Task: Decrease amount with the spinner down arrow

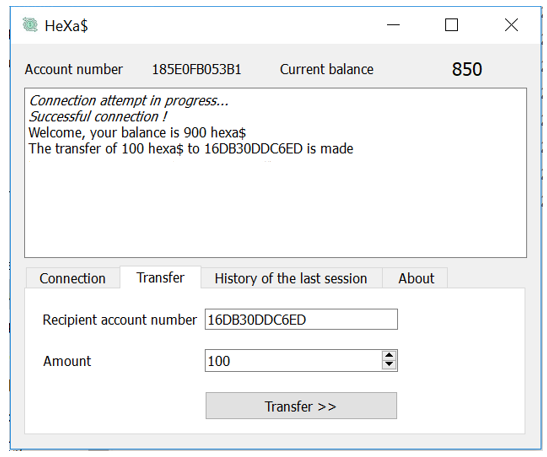Action: click(x=389, y=365)
